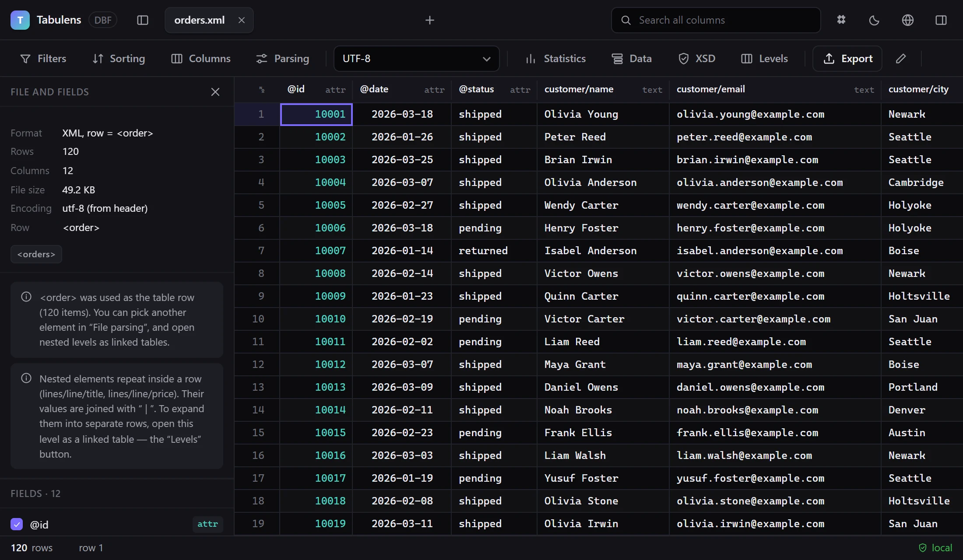Open XSD schema validation

click(x=696, y=59)
